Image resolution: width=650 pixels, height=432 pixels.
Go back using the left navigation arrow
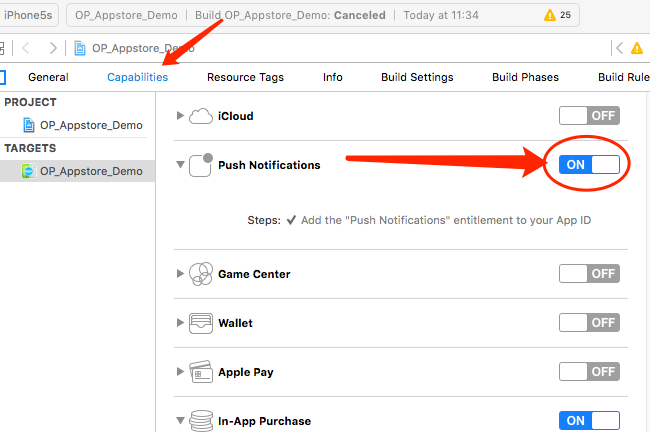pos(26,48)
